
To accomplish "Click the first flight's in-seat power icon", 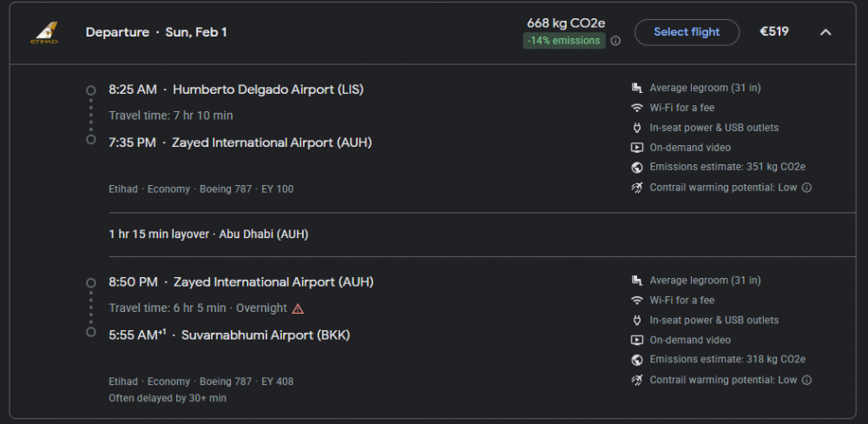I will (x=637, y=128).
